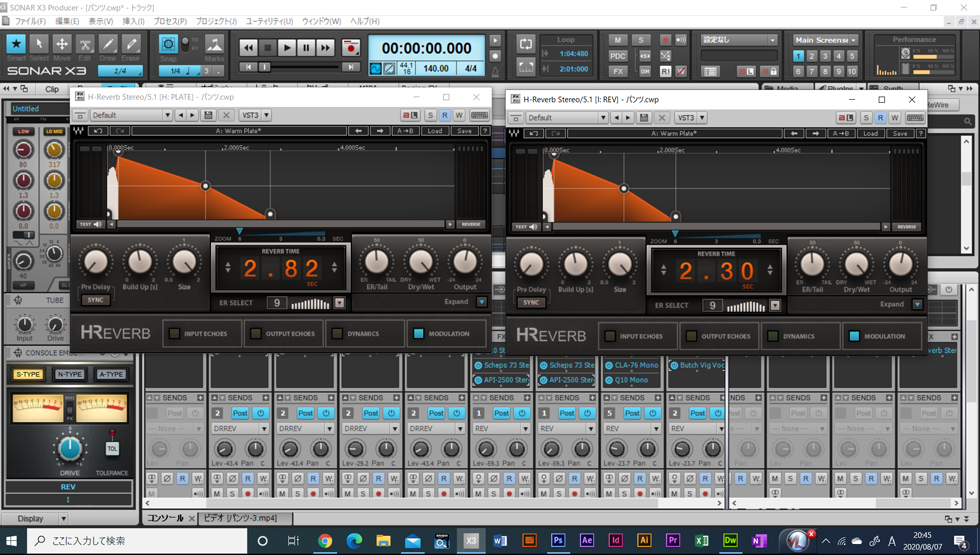Click the global Solo S button in mix module
Screen dimensions: 980x555
[641, 40]
